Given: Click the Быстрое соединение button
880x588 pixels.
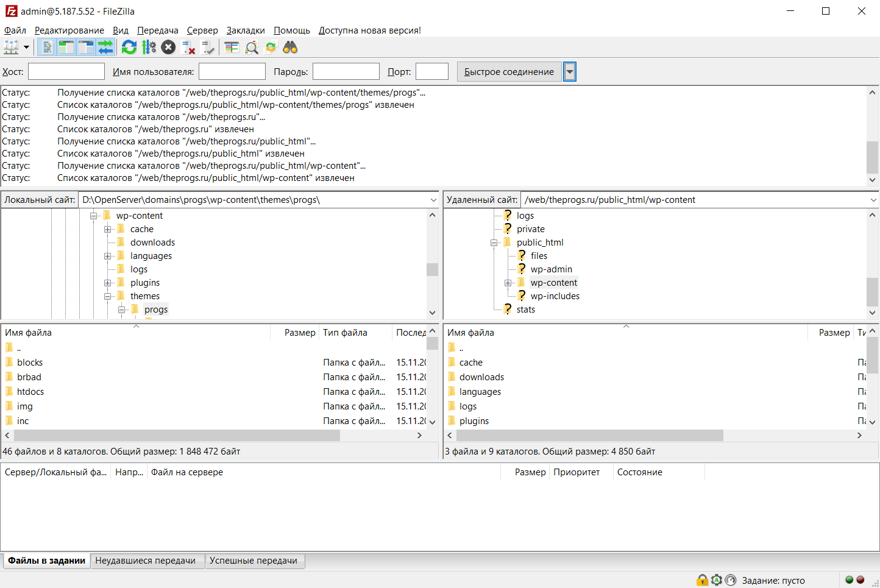Looking at the screenshot, I should click(509, 72).
